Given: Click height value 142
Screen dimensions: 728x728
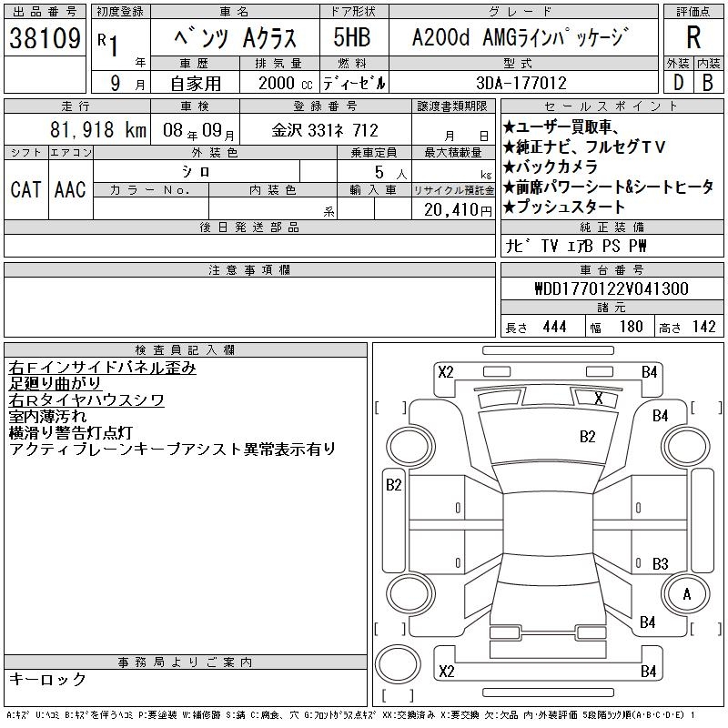Looking at the screenshot, I should click(x=703, y=327).
